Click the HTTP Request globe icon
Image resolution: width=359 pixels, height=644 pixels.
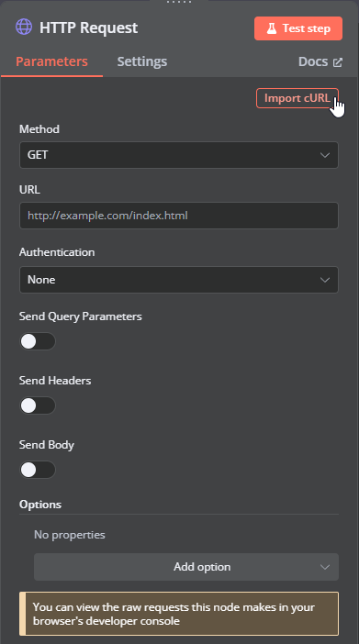click(x=24, y=28)
